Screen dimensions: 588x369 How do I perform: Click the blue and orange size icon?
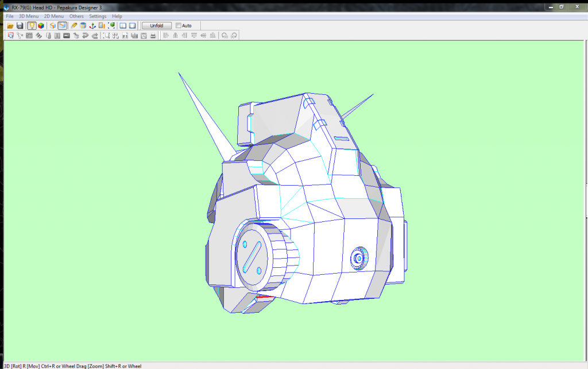coord(102,25)
